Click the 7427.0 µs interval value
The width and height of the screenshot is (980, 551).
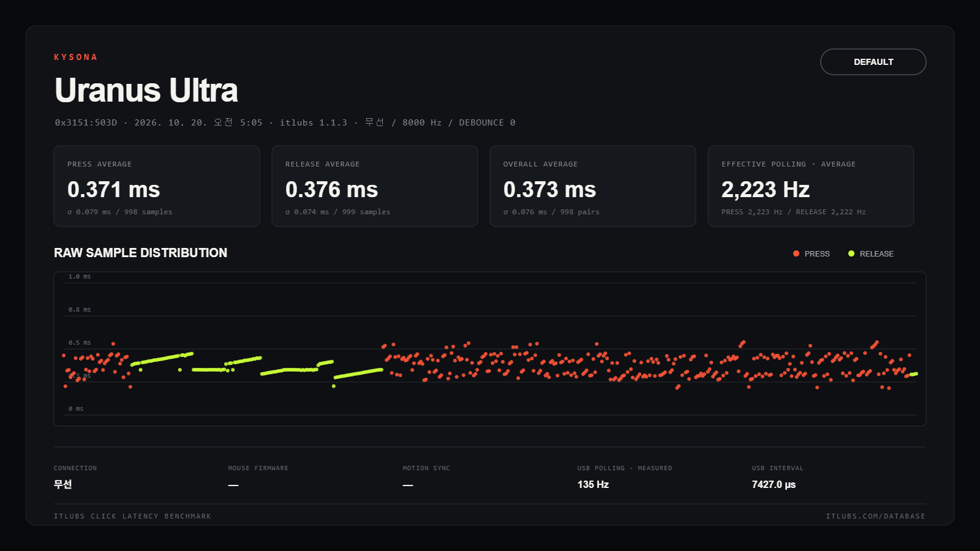point(774,484)
